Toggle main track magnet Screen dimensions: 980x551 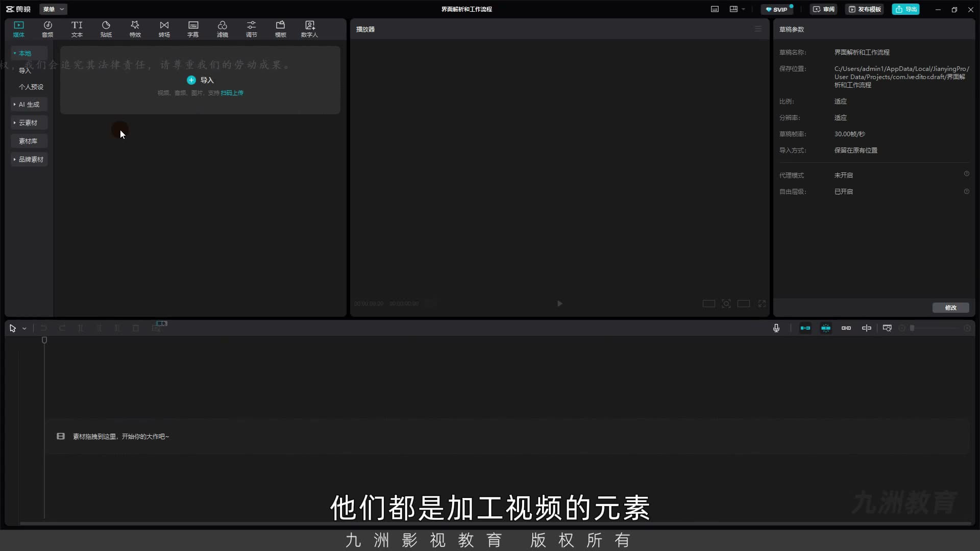805,328
